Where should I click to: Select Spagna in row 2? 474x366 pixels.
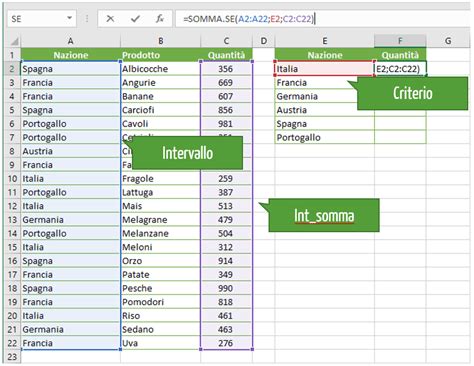[70, 69]
